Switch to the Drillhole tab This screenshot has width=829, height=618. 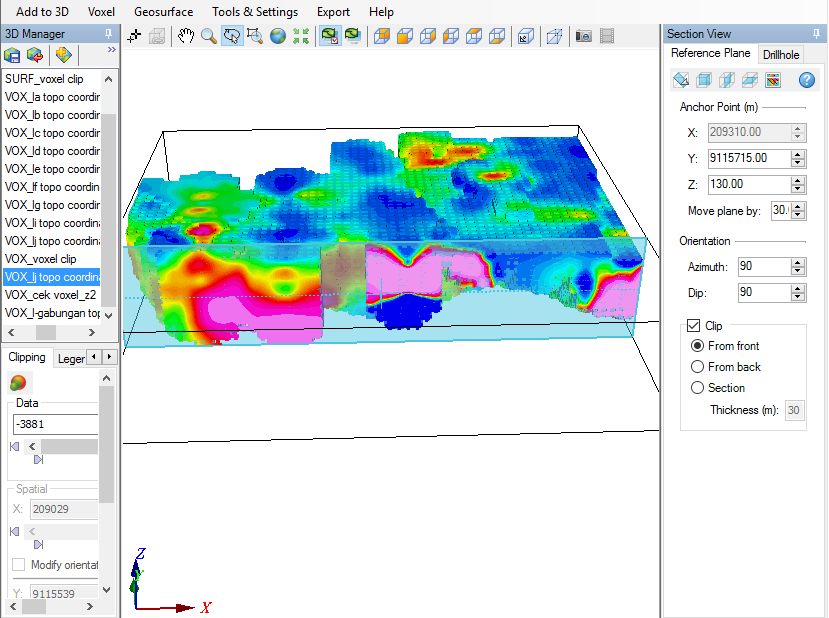pos(780,55)
